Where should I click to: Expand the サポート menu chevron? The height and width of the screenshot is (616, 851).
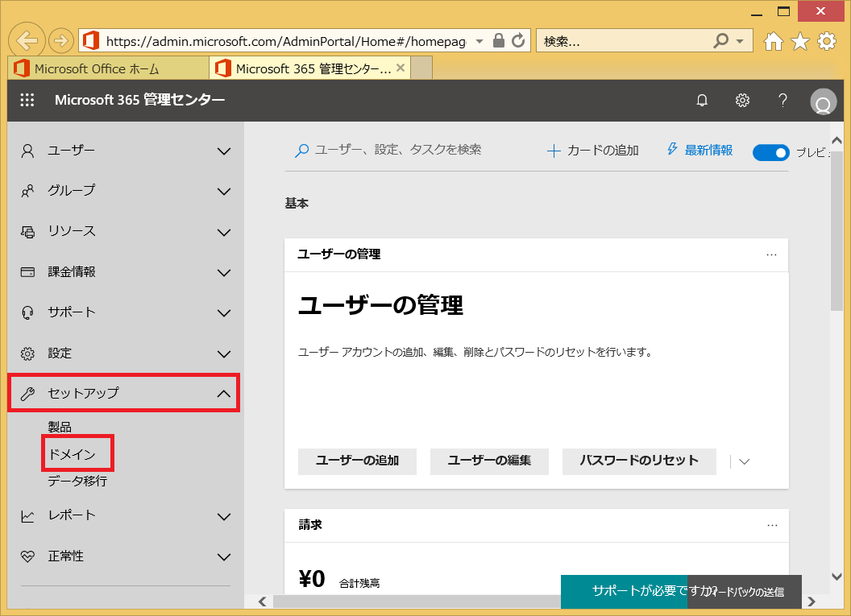coord(223,313)
